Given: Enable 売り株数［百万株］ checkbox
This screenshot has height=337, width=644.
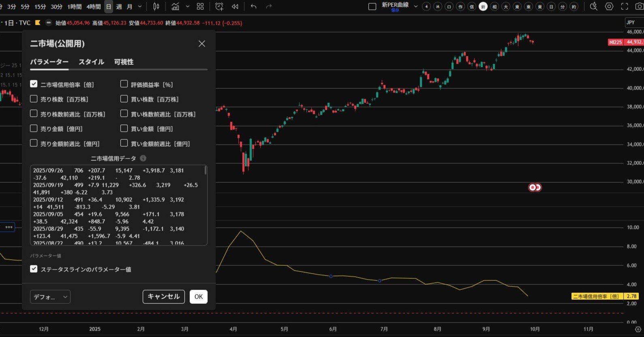Looking at the screenshot, I should [34, 98].
